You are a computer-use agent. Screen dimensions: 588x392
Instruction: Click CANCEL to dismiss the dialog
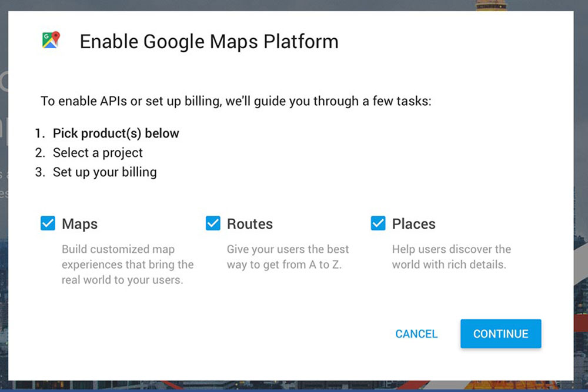point(416,334)
